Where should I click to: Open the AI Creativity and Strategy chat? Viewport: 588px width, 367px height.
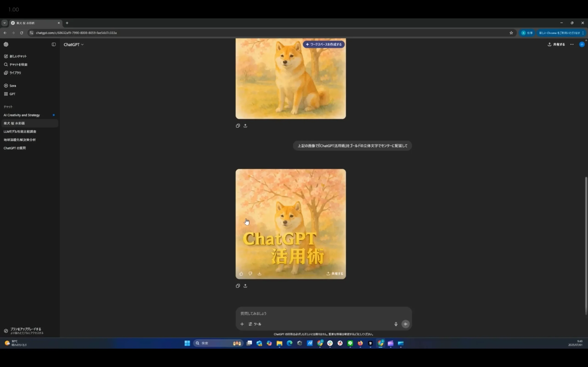click(x=22, y=115)
